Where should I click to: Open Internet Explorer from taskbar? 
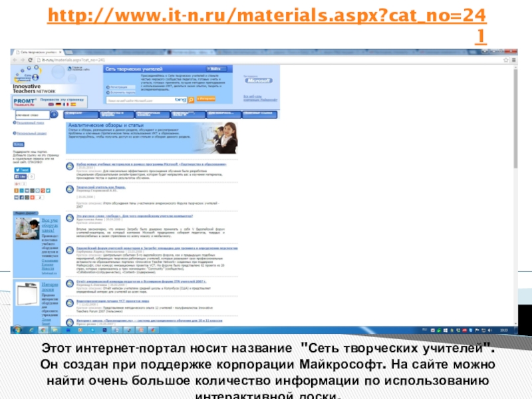tap(31, 330)
